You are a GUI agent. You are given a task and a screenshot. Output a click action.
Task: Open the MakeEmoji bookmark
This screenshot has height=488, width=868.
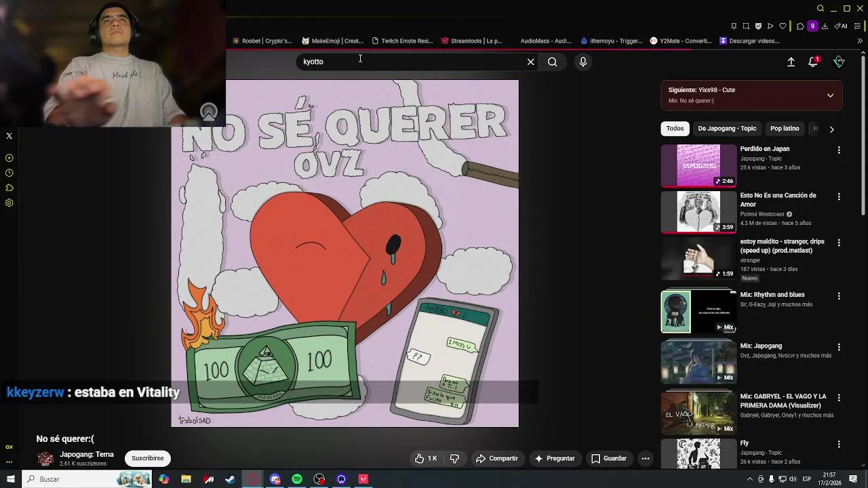pos(332,41)
